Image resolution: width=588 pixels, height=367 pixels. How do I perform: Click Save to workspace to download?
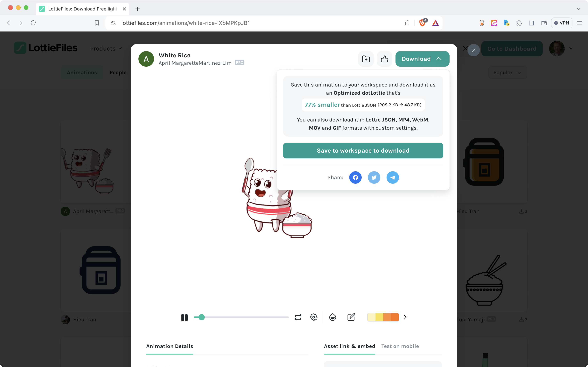tap(363, 151)
